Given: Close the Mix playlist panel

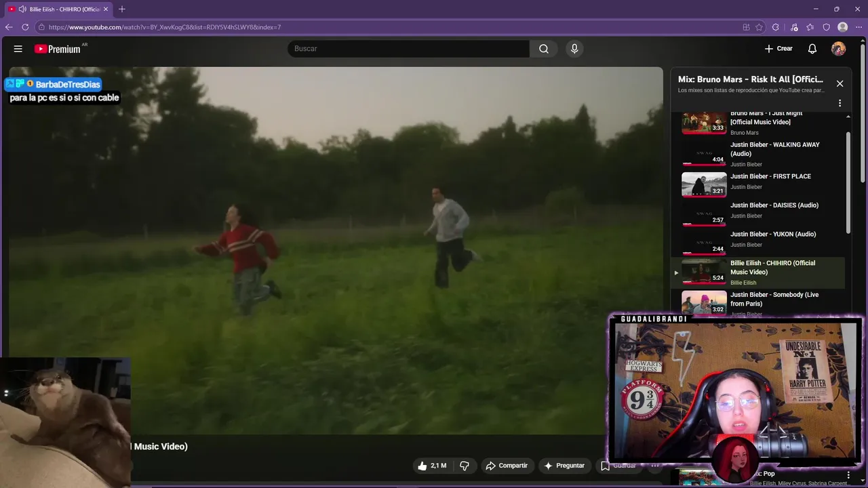Looking at the screenshot, I should (x=840, y=83).
